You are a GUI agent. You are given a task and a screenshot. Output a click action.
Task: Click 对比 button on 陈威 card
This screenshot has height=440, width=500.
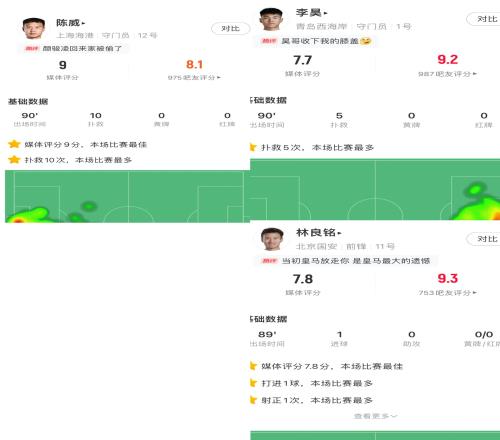point(230,29)
